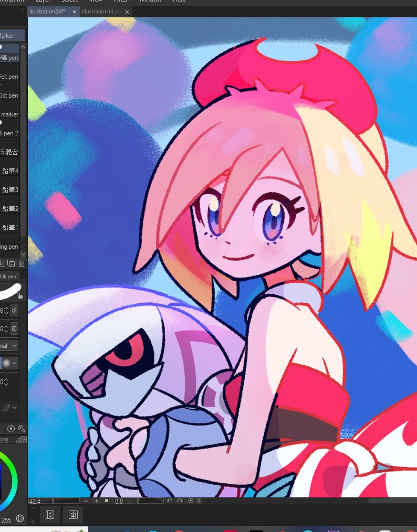
Task: Click the split-frame icon below the canvas
Action: tap(50, 515)
